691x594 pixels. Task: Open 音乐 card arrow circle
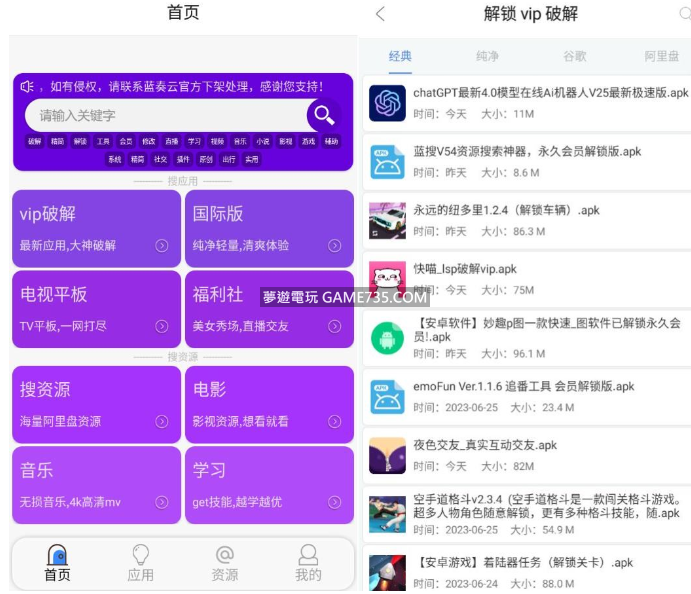tap(162, 502)
